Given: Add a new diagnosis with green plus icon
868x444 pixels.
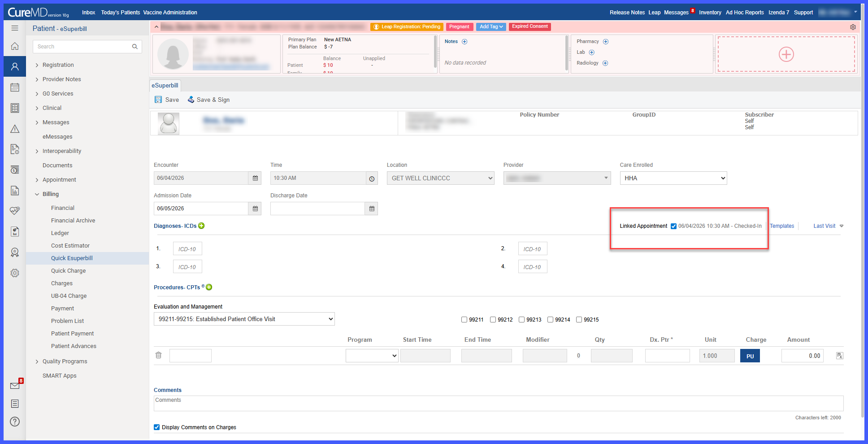Looking at the screenshot, I should (201, 226).
